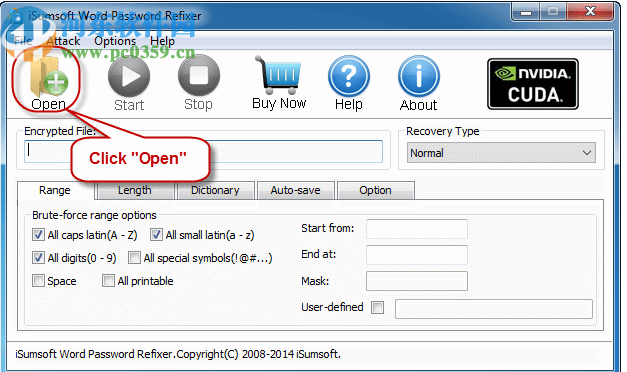
Task: Click the Brute-force range options label
Action: 94,215
